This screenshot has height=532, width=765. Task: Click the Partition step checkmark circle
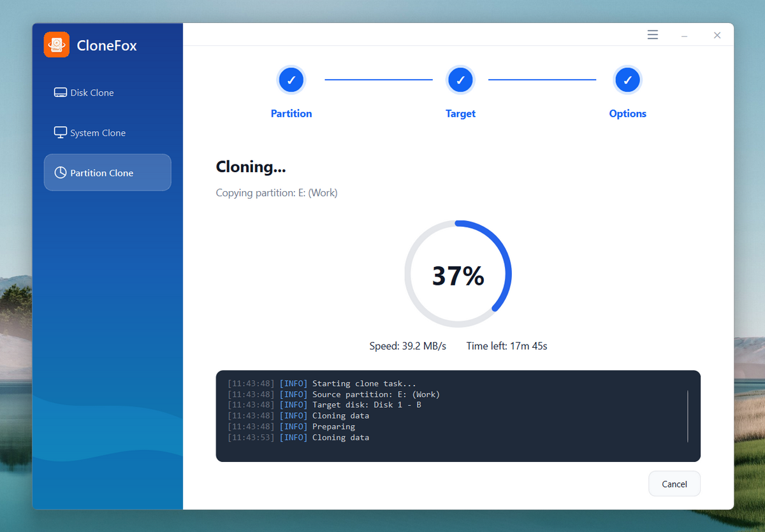click(x=291, y=80)
